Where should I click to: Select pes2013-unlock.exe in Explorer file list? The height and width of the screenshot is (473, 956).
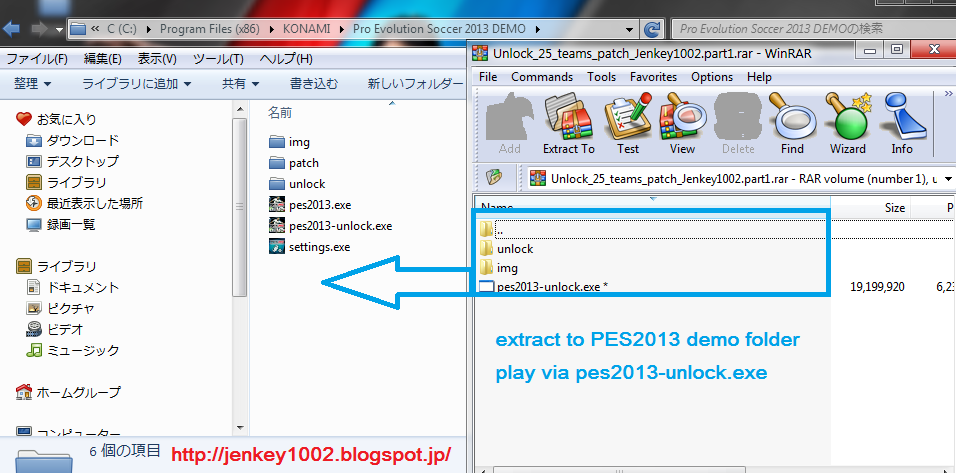click(x=339, y=226)
